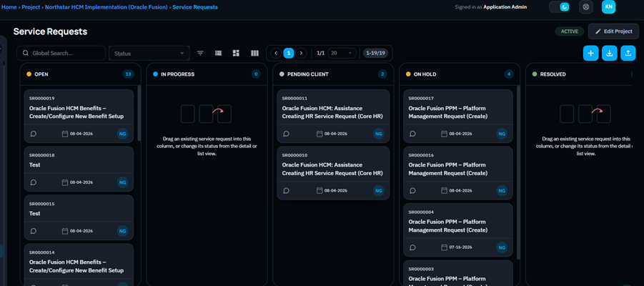
Task: Open comments on SR0000019 card
Action: pyautogui.click(x=34, y=134)
